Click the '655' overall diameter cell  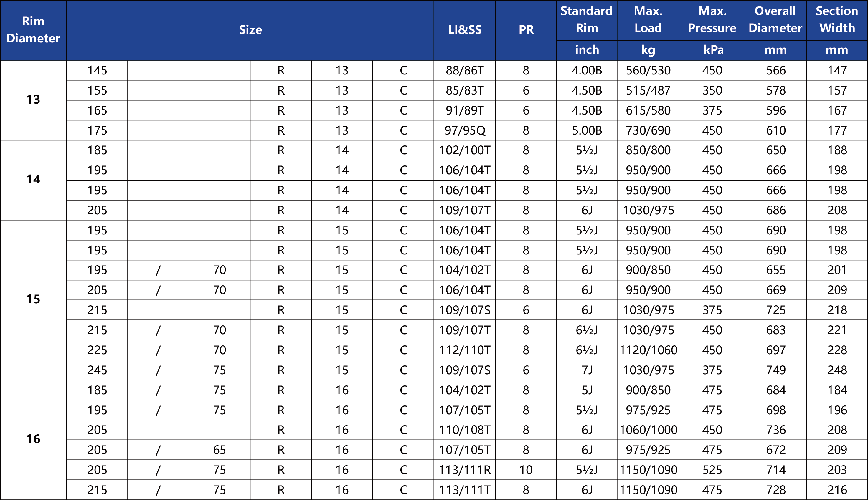(x=775, y=270)
